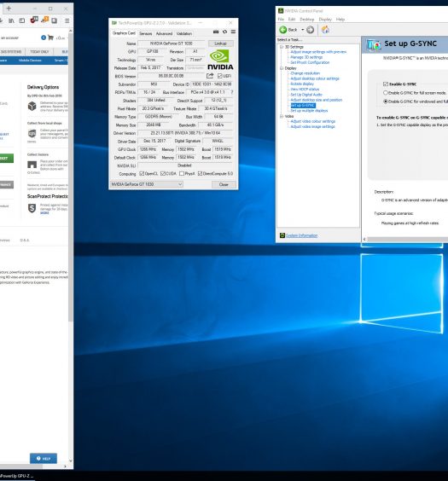Open Set up multiple displays task
448x481 pixels.
coord(309,110)
